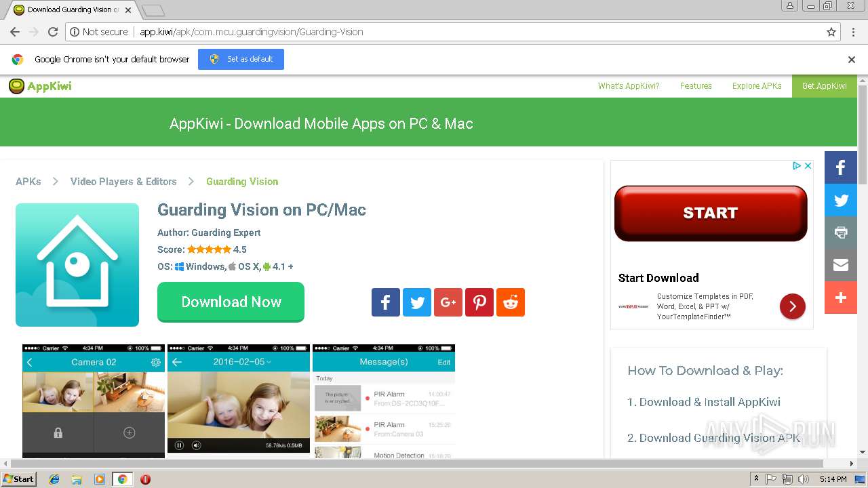Click the Get AppKiwi tab
Screen dimensions: 868x488
pyautogui.click(x=825, y=86)
